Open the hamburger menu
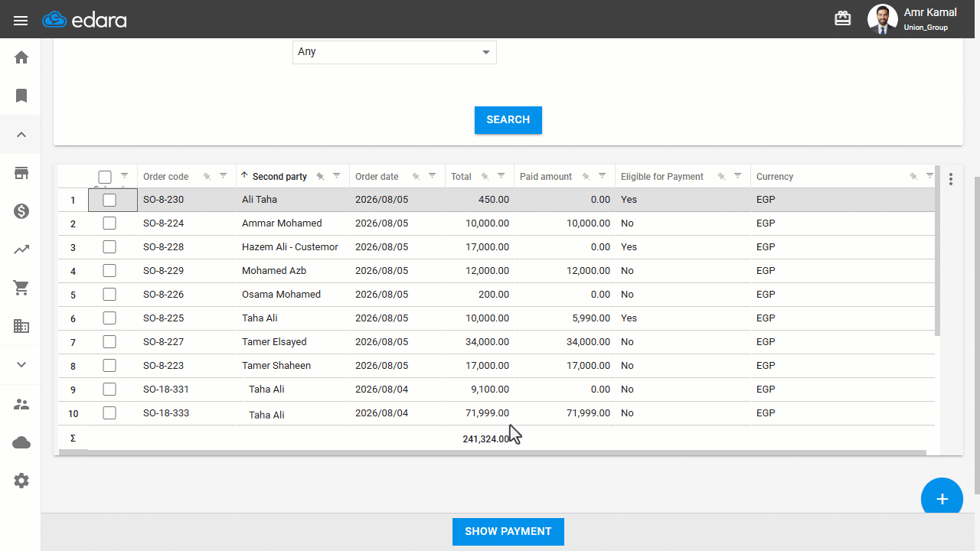This screenshot has width=980, height=551. pyautogui.click(x=21, y=20)
